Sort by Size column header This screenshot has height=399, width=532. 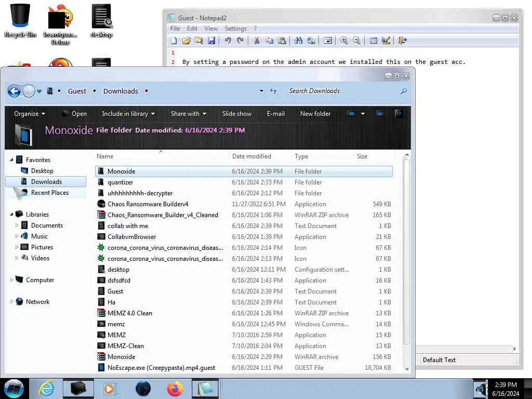362,156
